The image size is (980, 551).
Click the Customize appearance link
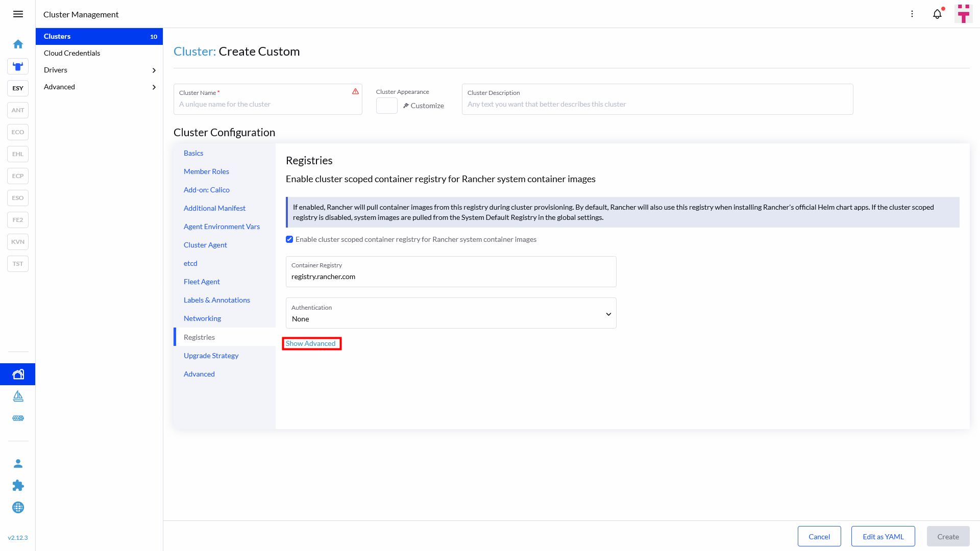click(x=424, y=106)
